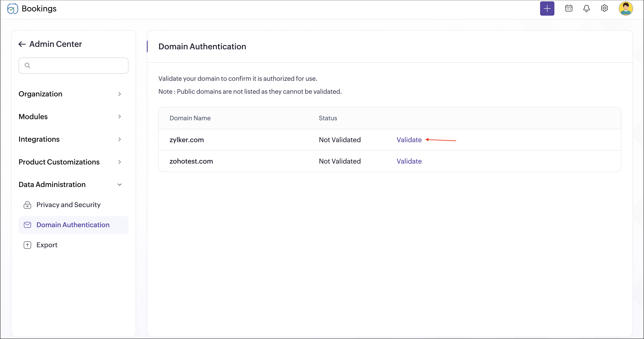
Task: Go back using Admin Center arrow
Action: [x=22, y=44]
